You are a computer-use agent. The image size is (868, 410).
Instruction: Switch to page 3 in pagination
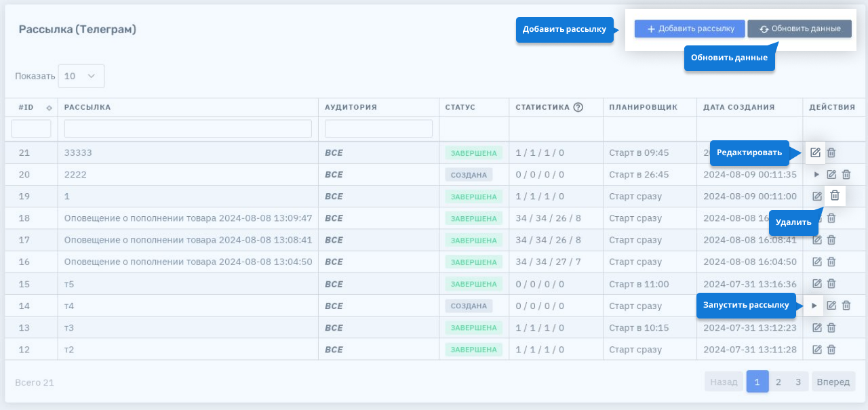(x=799, y=382)
